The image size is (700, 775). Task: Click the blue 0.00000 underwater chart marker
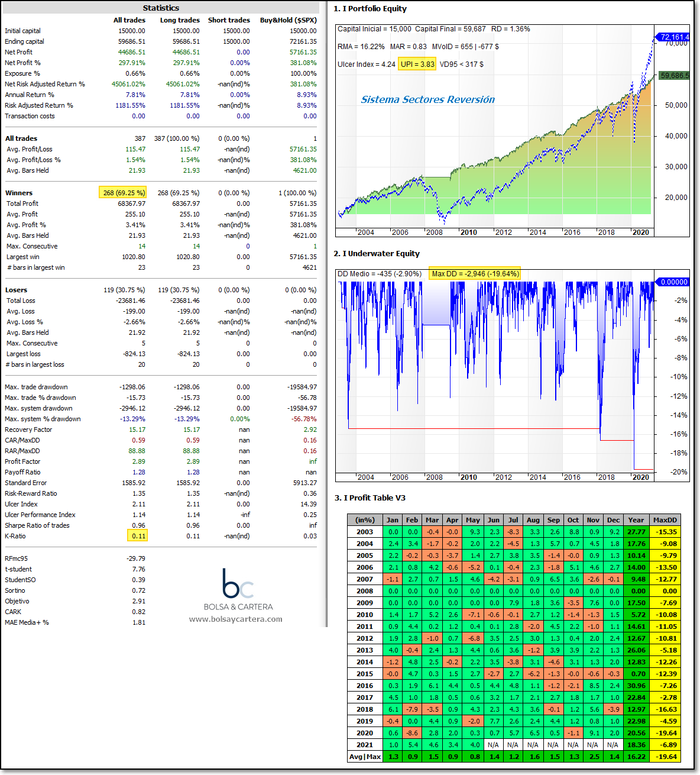(x=673, y=282)
